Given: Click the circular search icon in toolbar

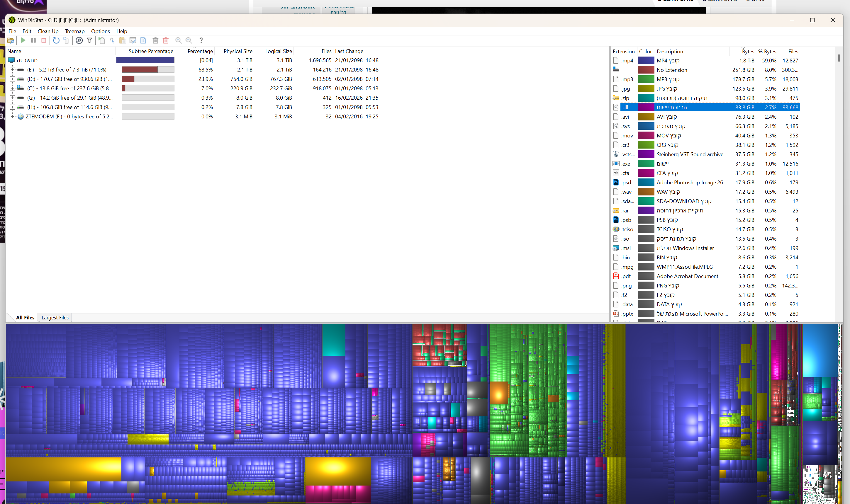Looking at the screenshot, I should 79,40.
